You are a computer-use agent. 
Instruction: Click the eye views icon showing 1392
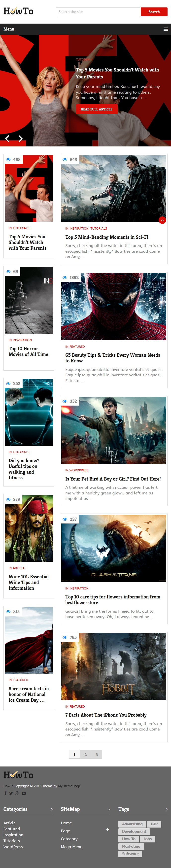(x=65, y=277)
